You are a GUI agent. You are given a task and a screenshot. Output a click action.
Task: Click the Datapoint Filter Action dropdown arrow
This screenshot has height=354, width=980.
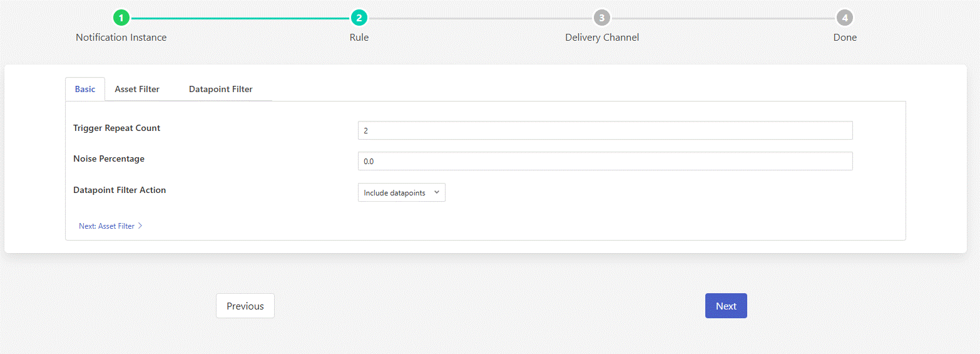tap(437, 193)
